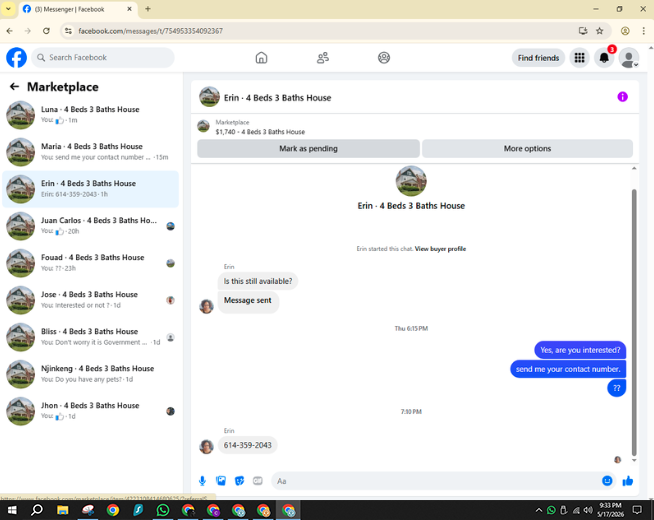The image size is (654, 520).
Task: Select the Messenger | Facebook tab
Action: (77, 9)
